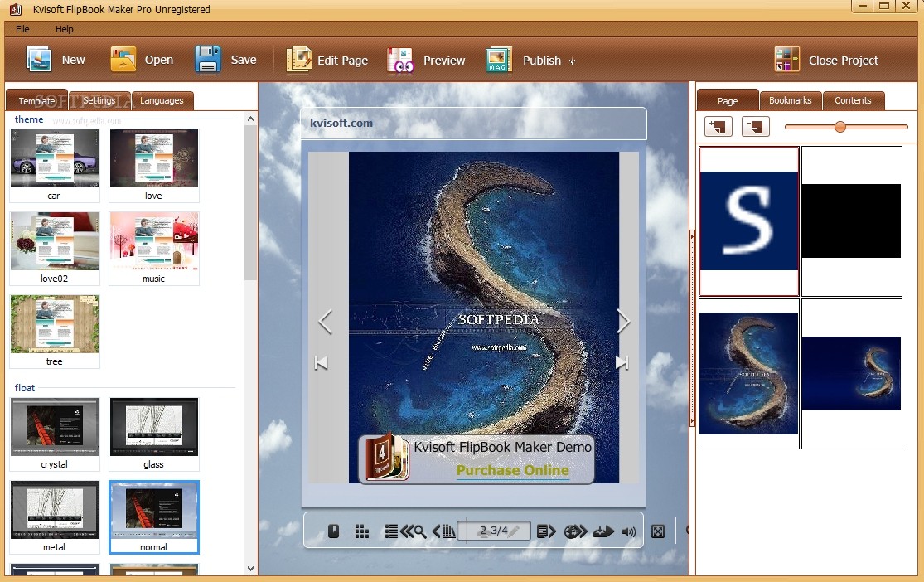Click the Purchase Online link
Screen dimensions: 924x582
coord(513,470)
